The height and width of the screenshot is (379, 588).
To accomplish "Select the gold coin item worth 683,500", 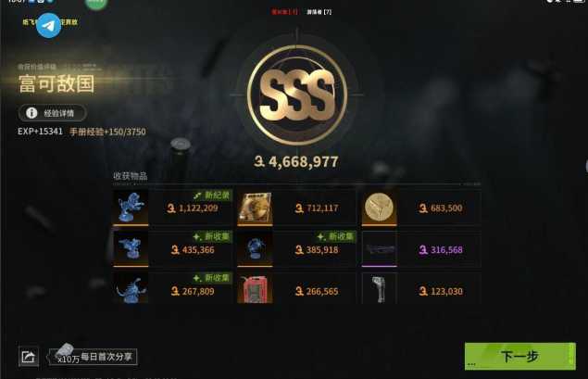I will tap(379, 208).
